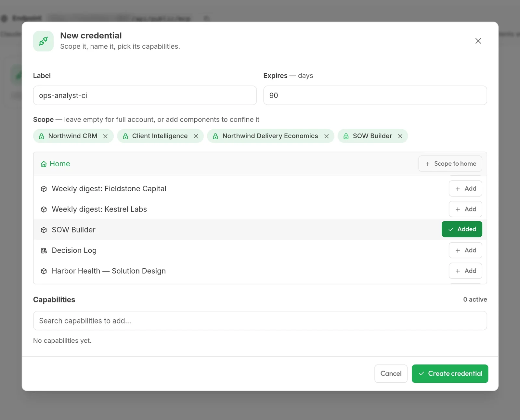Click the Cancel button
The height and width of the screenshot is (420, 520).
coord(391,374)
